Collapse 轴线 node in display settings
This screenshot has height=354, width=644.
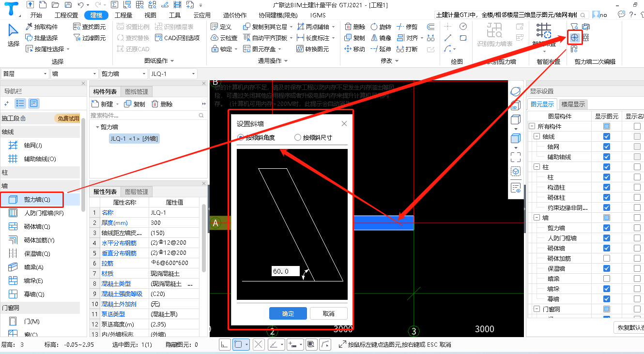pyautogui.click(x=537, y=136)
